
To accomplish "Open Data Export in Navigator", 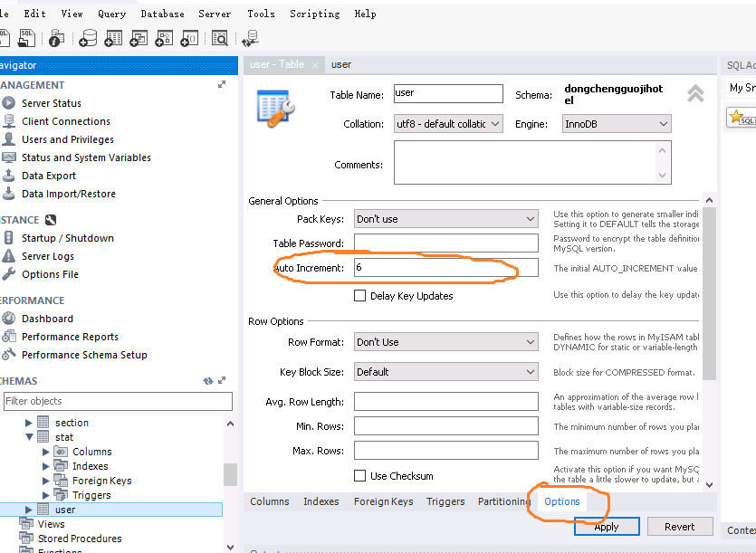I will [x=49, y=176].
